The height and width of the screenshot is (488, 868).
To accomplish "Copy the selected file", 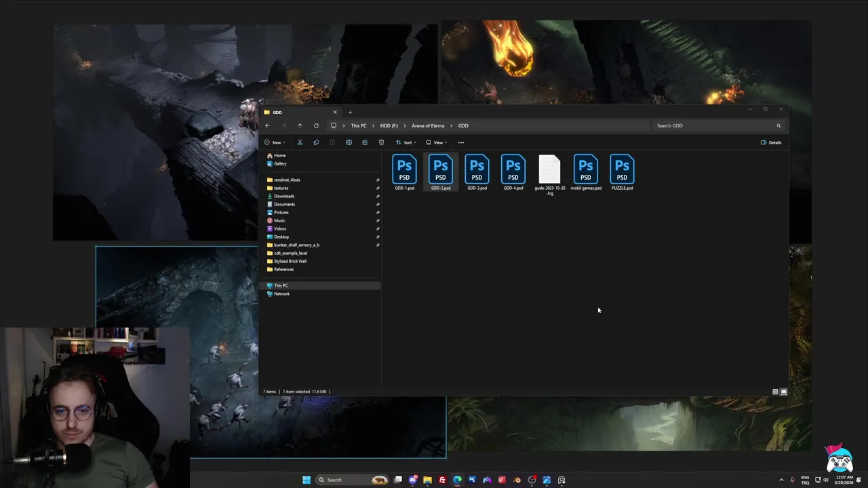I will [316, 142].
